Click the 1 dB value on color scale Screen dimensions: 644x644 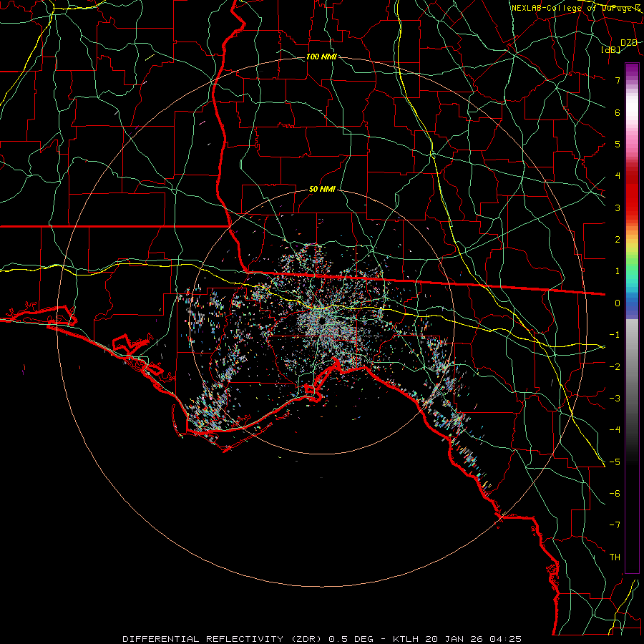[618, 271]
